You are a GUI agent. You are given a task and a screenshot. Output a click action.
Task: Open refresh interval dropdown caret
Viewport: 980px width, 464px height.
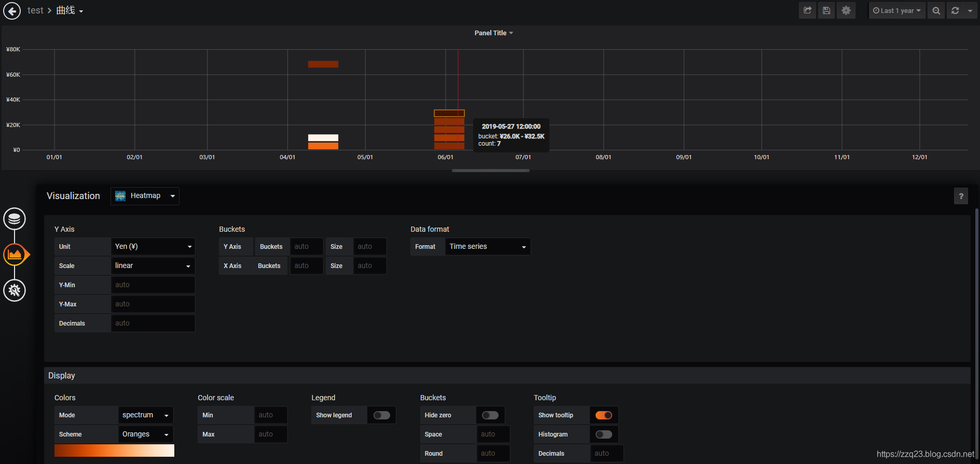[970, 10]
